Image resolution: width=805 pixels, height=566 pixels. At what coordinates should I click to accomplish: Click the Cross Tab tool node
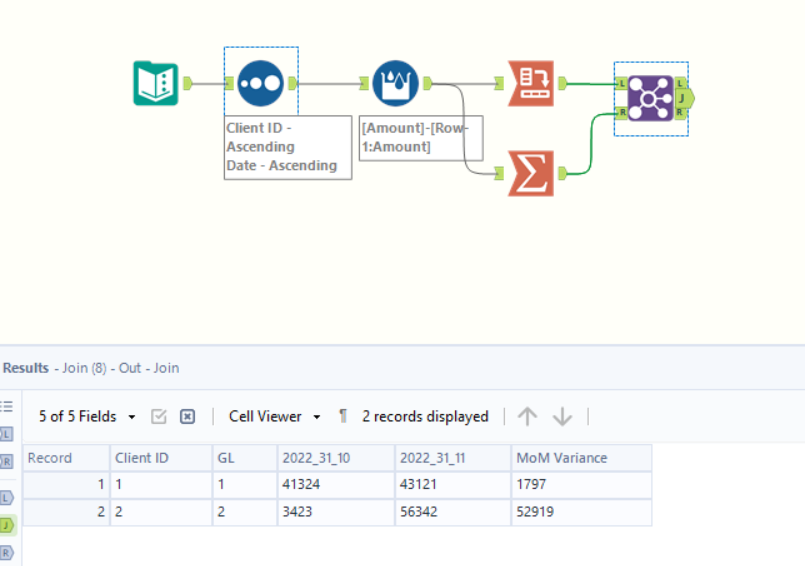coord(530,83)
